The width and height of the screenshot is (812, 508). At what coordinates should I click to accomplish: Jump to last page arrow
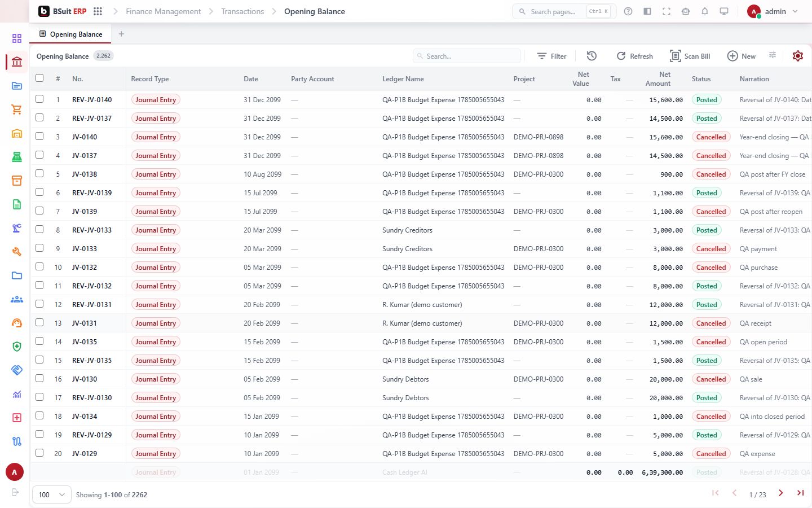pyautogui.click(x=800, y=493)
